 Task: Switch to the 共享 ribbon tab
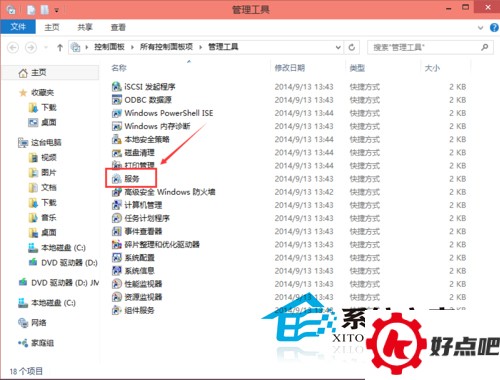coord(85,27)
